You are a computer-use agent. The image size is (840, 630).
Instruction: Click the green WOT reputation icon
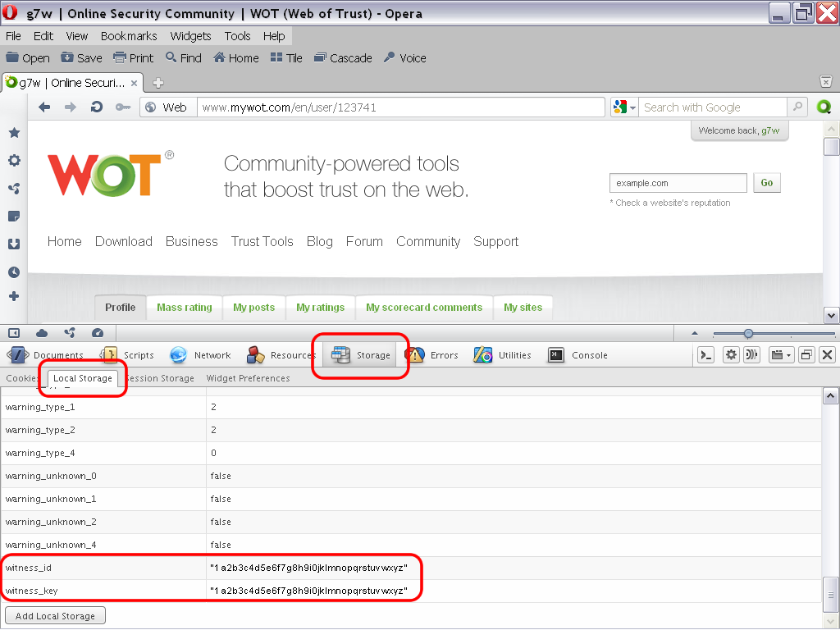point(824,107)
